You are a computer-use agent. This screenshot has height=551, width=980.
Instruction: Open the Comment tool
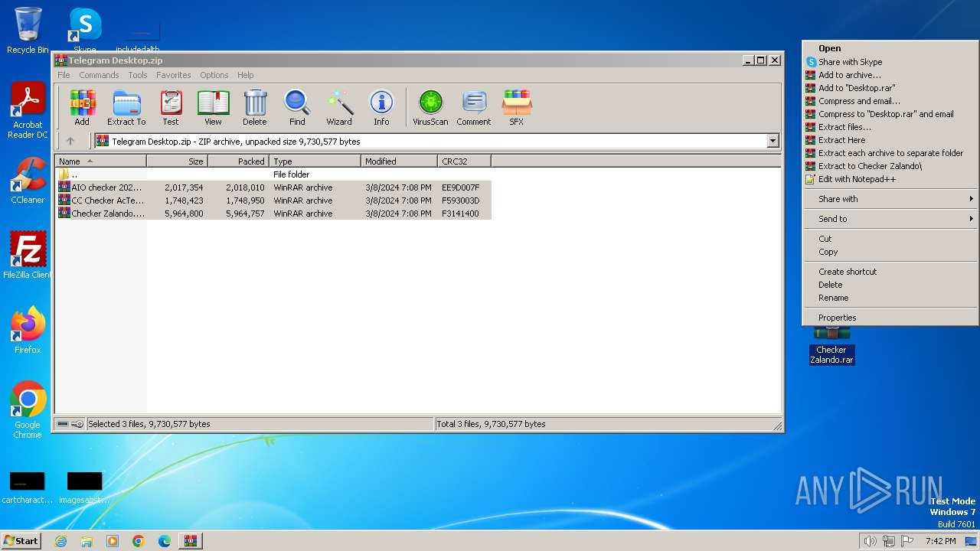coord(474,108)
